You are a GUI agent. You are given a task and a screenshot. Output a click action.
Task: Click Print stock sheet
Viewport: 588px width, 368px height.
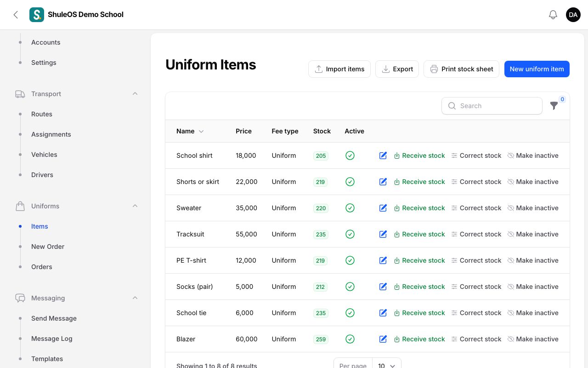pos(461,69)
